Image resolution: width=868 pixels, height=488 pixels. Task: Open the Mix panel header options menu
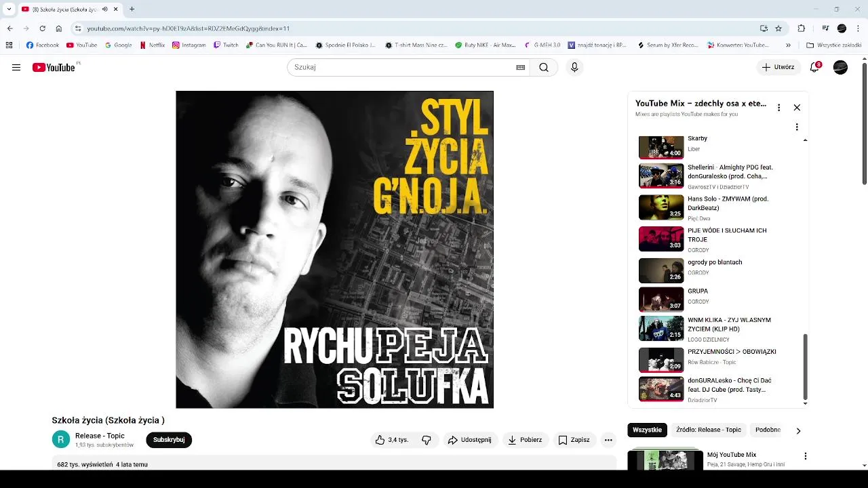[778, 107]
